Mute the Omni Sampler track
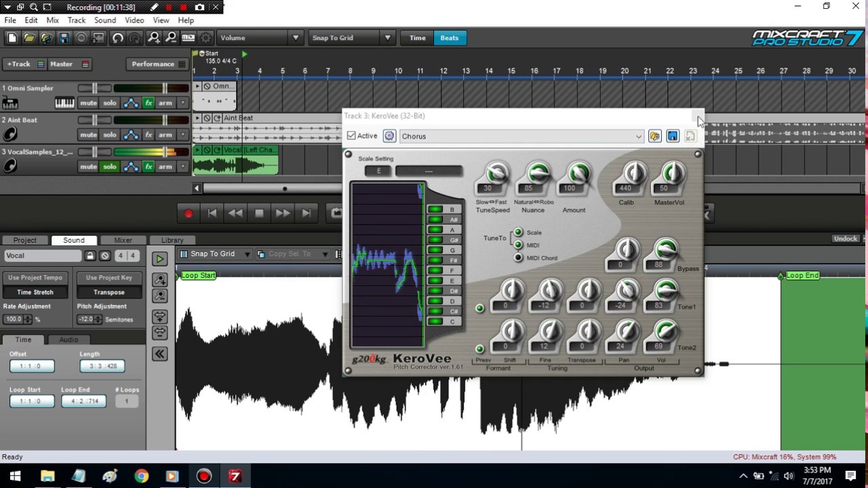Viewport: 868px width, 488px height. click(x=88, y=103)
